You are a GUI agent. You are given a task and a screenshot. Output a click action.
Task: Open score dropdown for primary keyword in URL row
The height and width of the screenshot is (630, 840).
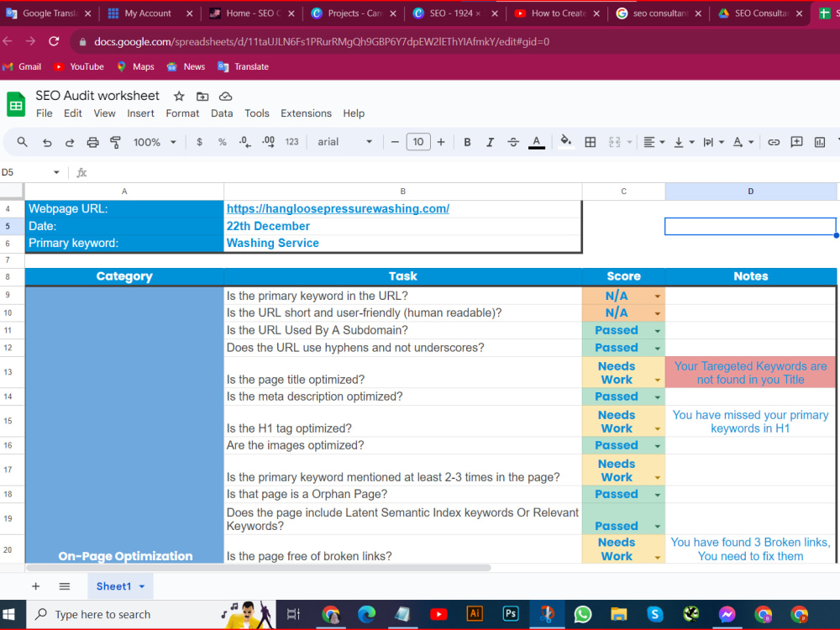click(658, 297)
